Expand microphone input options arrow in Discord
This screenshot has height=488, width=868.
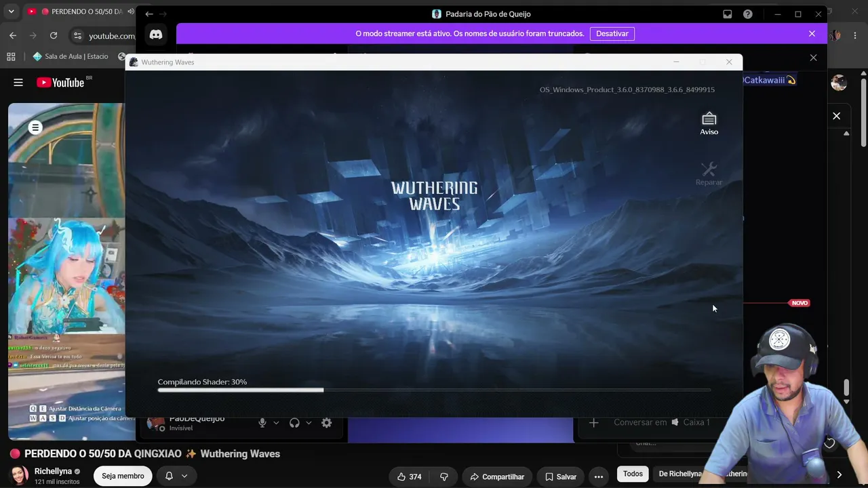(276, 423)
